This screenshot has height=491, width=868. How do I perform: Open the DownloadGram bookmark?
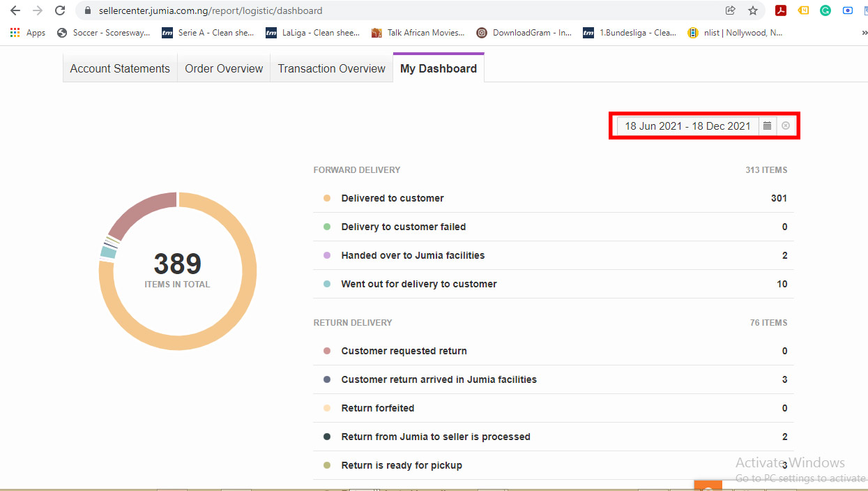524,33
